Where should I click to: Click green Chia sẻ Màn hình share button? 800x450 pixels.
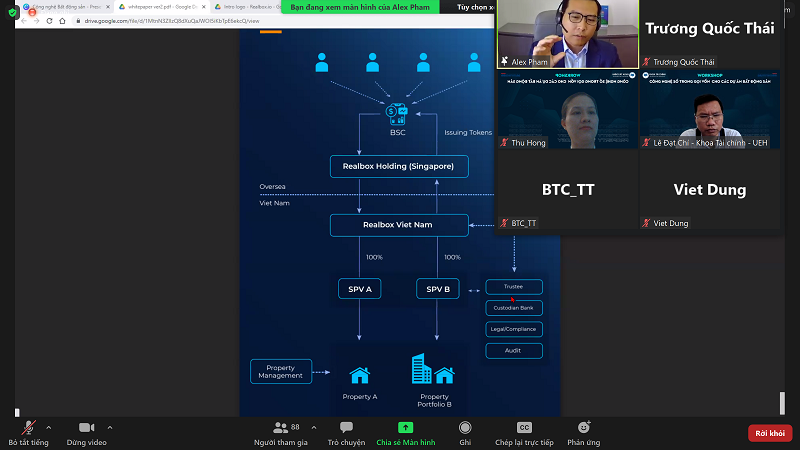406,433
